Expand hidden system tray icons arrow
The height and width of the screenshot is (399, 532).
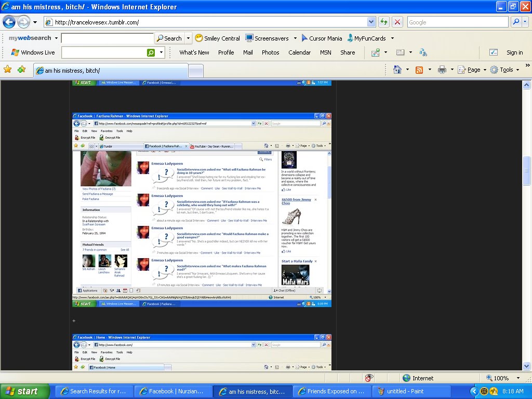click(474, 392)
